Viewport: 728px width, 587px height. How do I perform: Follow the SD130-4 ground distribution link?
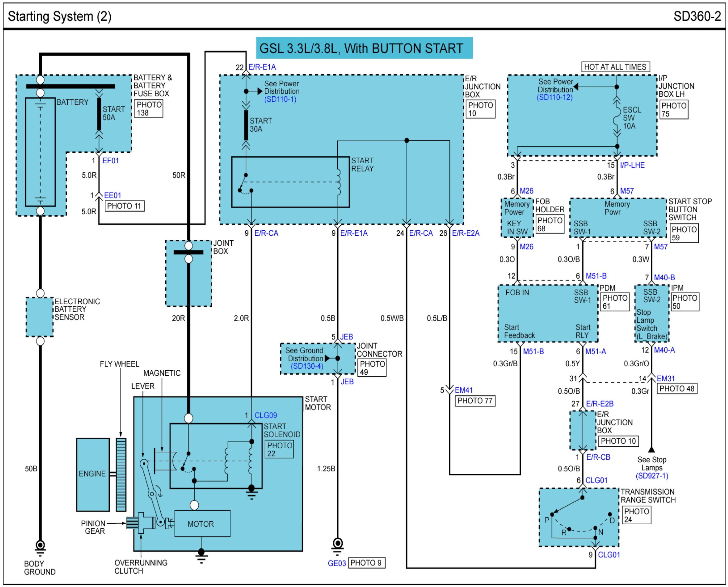point(307,366)
